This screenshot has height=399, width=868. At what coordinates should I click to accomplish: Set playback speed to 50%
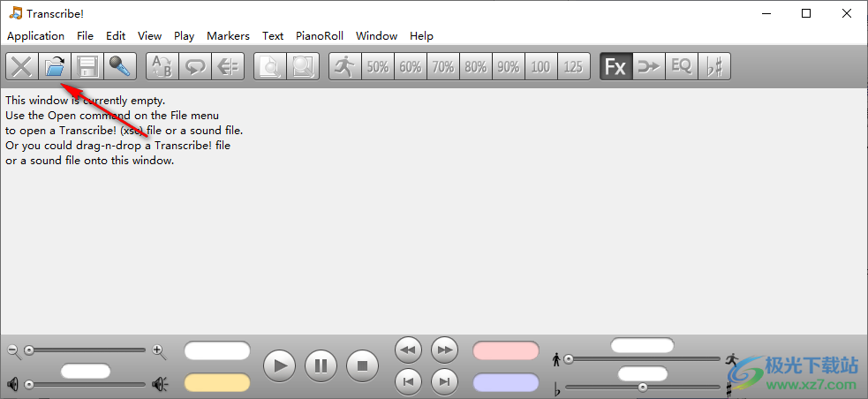pos(378,67)
